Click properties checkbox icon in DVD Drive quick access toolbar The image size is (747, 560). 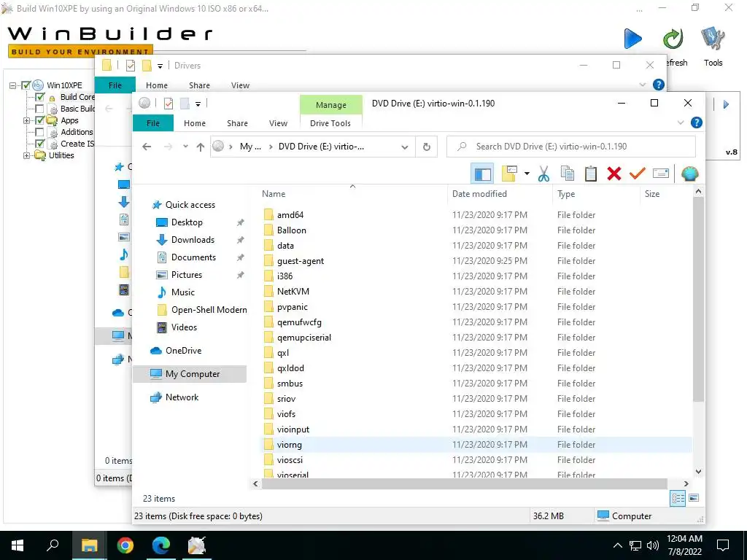tap(169, 104)
